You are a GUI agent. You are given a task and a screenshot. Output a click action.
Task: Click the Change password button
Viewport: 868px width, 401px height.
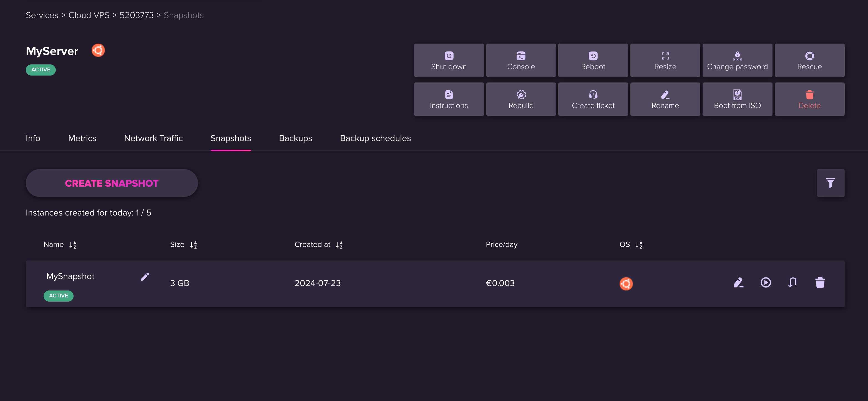737,60
